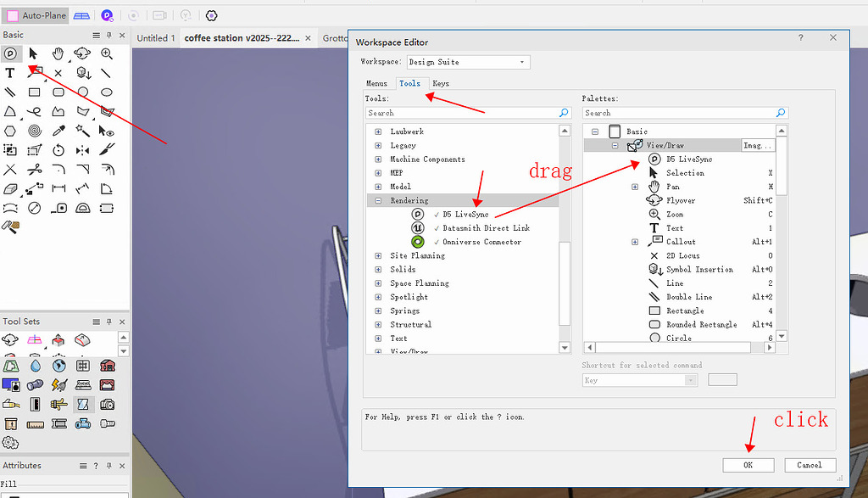This screenshot has width=868, height=498.
Task: Click the Omniverse Connector green icon
Action: coord(417,242)
